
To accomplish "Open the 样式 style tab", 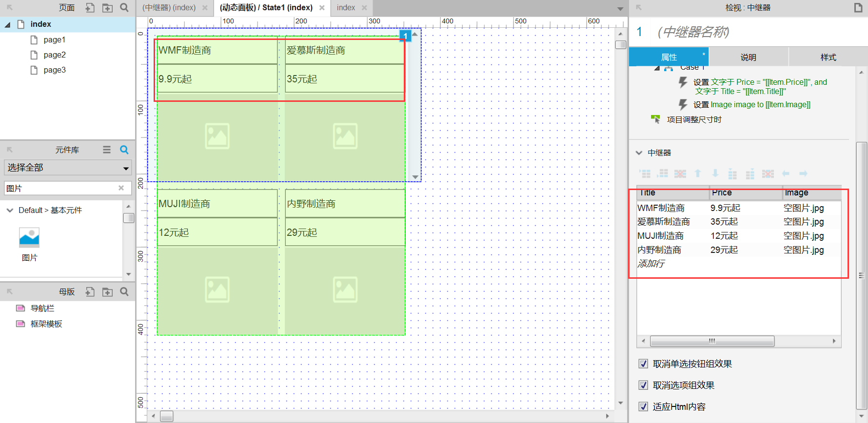I will (828, 57).
